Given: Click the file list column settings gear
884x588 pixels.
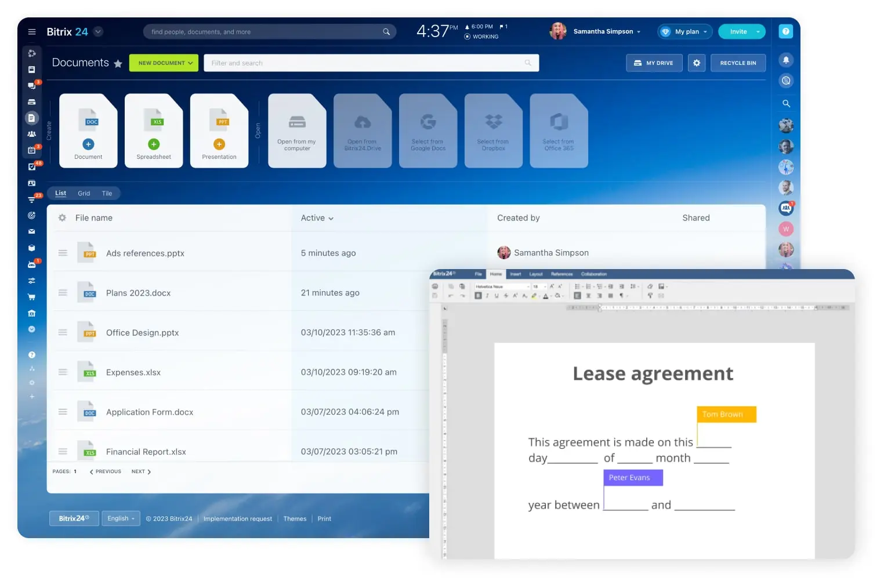Looking at the screenshot, I should 62,218.
